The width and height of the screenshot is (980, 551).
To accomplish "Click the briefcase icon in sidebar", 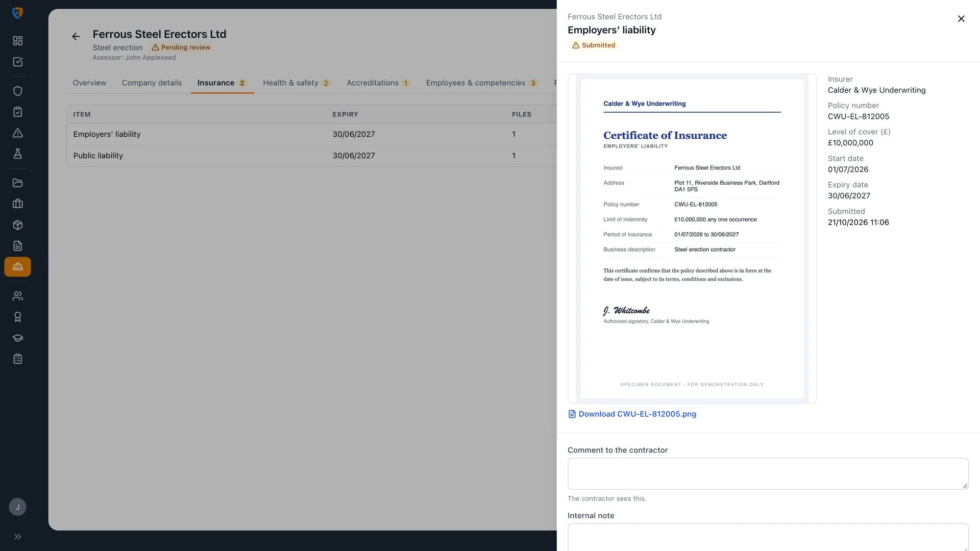I will click(x=17, y=204).
